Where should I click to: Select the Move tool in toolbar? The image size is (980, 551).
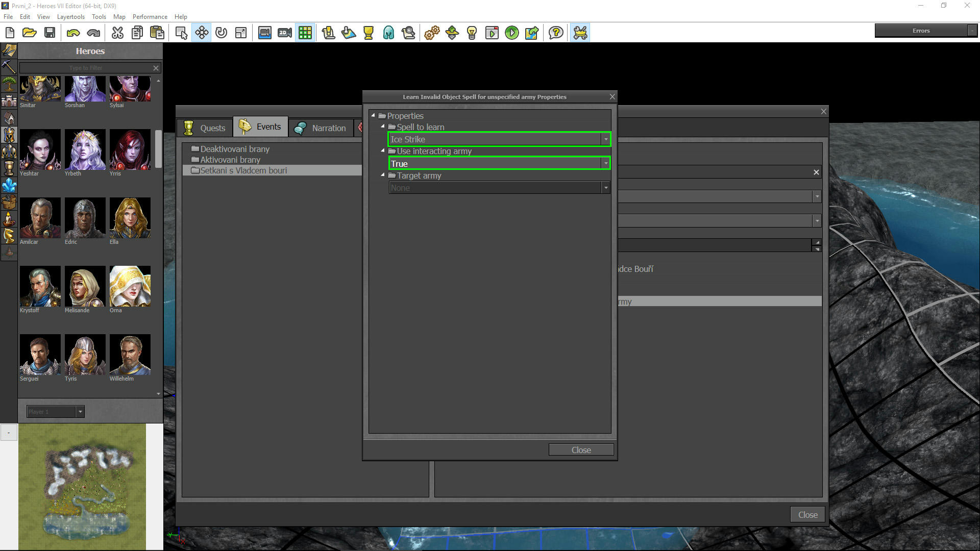tap(202, 33)
